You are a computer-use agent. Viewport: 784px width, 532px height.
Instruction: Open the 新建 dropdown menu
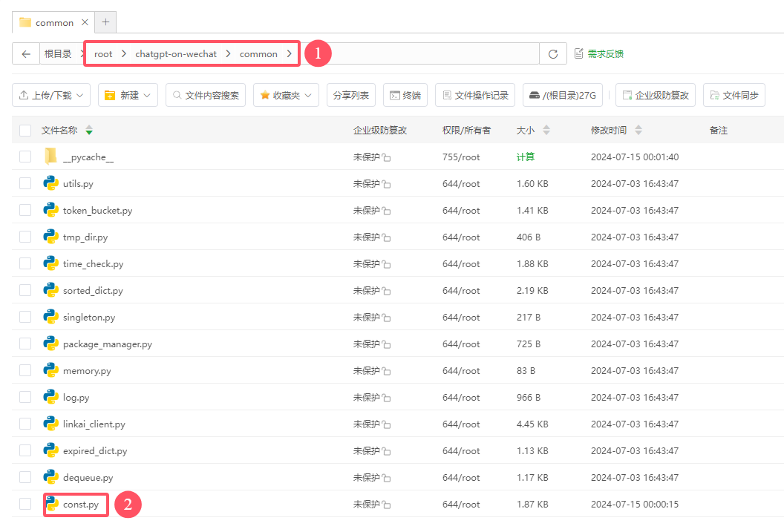[x=128, y=95]
